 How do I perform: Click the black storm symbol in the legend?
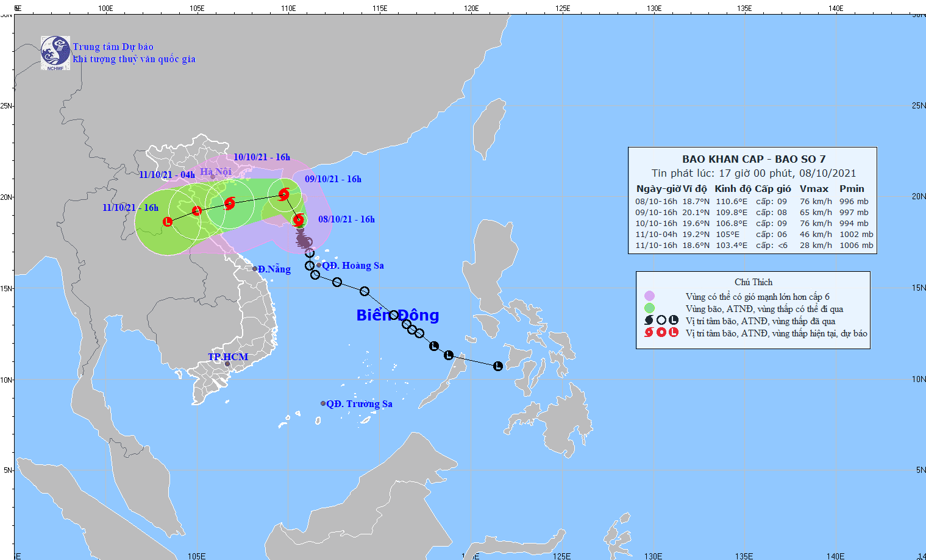pos(649,321)
